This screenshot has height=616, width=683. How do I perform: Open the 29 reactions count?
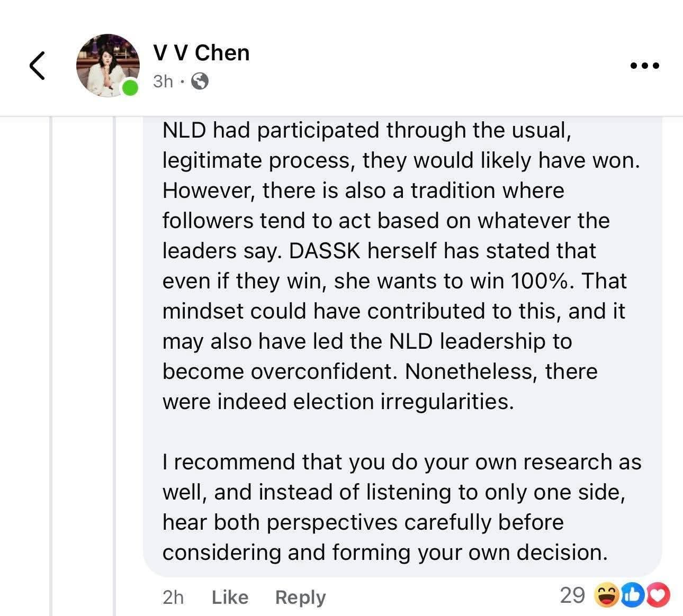[572, 595]
